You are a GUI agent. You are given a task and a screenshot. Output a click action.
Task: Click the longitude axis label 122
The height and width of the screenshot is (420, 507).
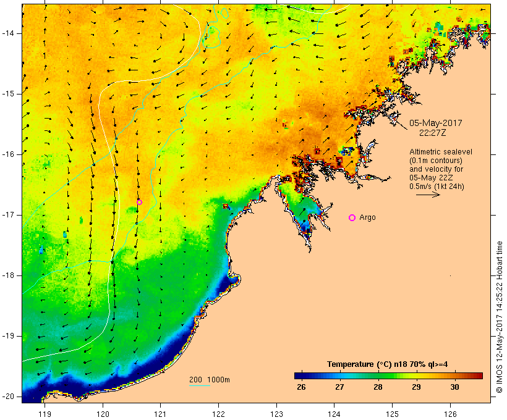click(x=219, y=414)
